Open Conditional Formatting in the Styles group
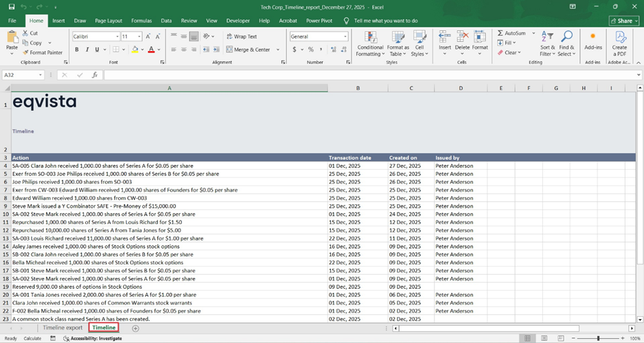 point(370,37)
